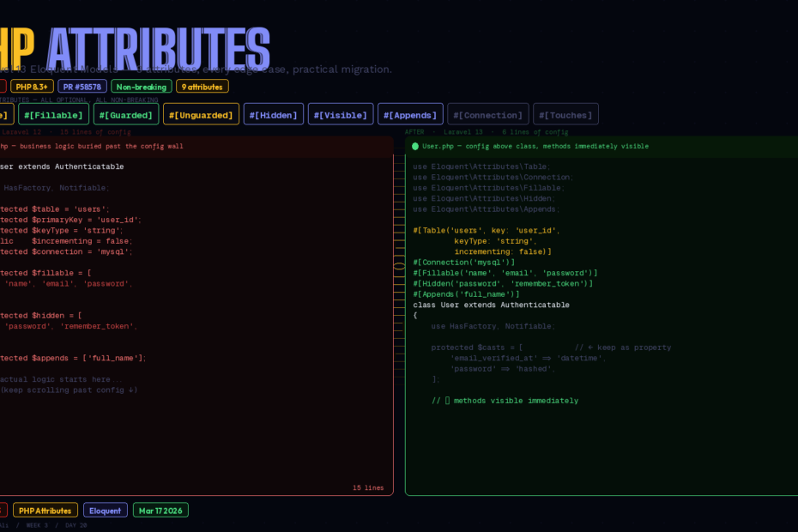
Task: Select the #[Guarded] attribute chip
Action: click(x=126, y=115)
